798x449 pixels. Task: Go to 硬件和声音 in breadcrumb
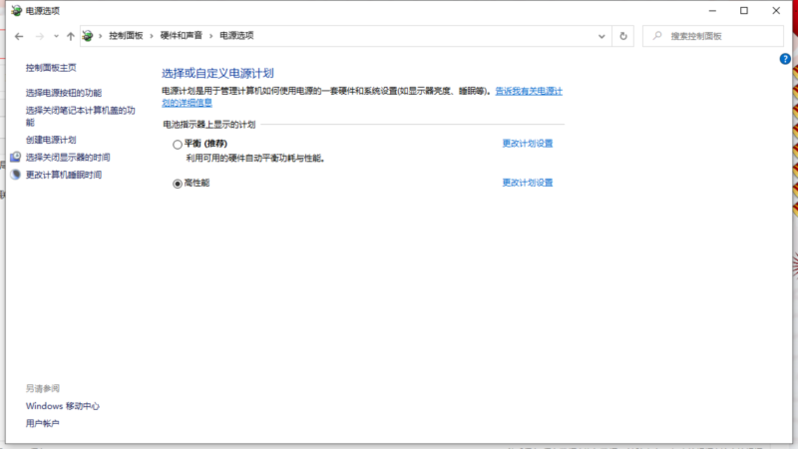point(181,36)
